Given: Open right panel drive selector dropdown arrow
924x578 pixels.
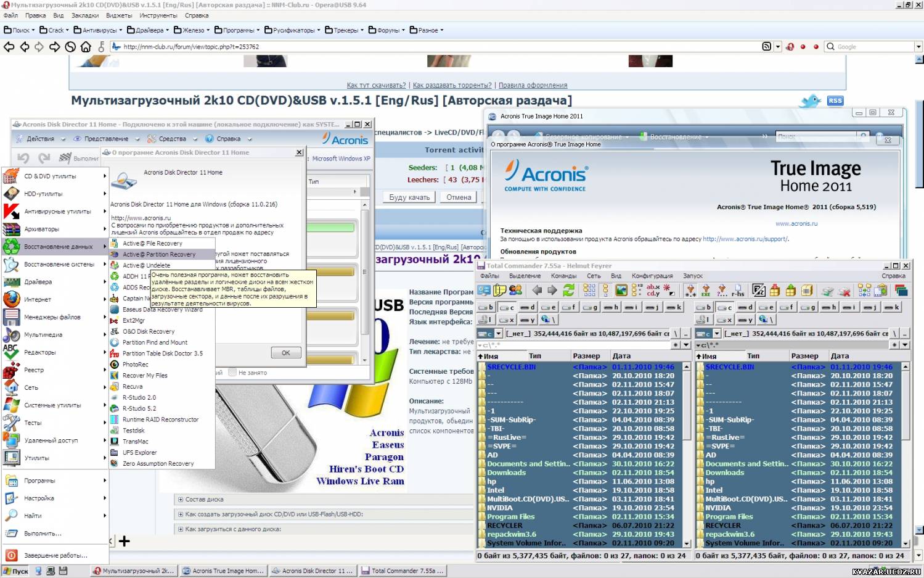Looking at the screenshot, I should pos(717,334).
